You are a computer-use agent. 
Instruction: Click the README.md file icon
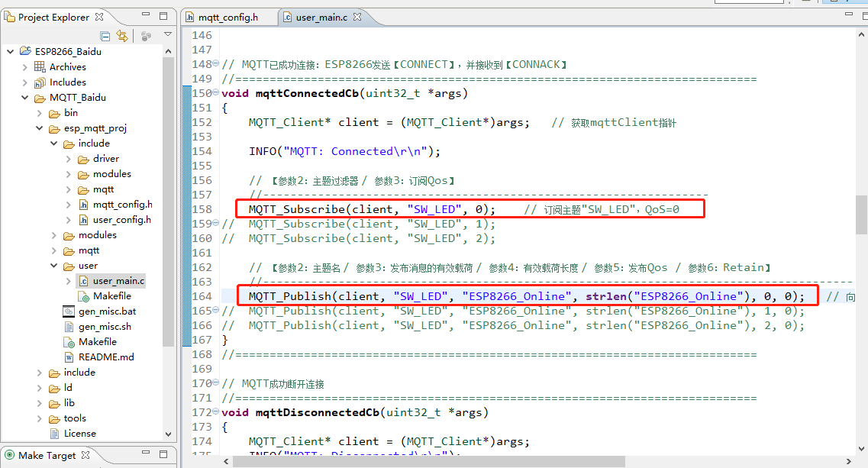[69, 357]
